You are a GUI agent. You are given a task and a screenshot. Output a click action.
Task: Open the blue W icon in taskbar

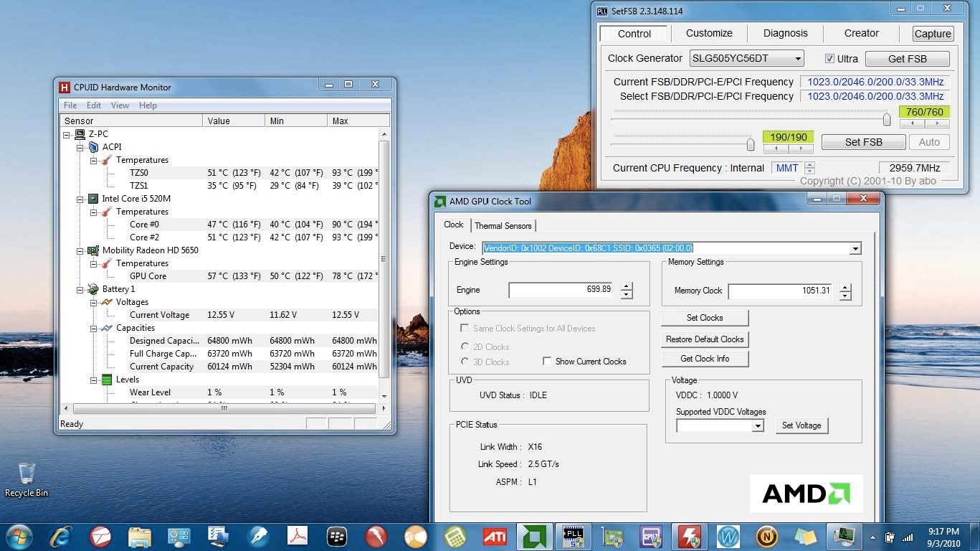tap(728, 536)
